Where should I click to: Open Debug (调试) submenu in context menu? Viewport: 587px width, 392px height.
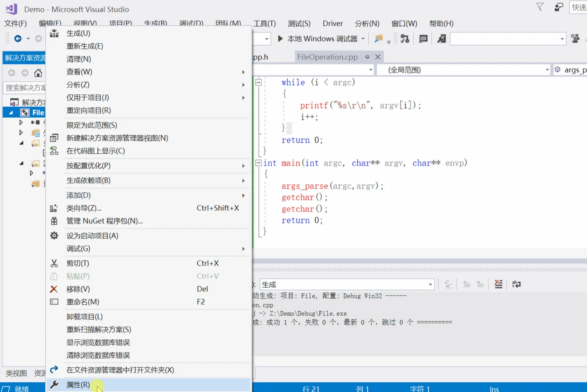click(x=149, y=249)
